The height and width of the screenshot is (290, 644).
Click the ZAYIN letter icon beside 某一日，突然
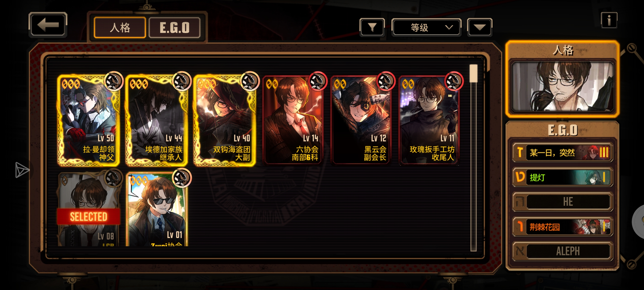(520, 152)
